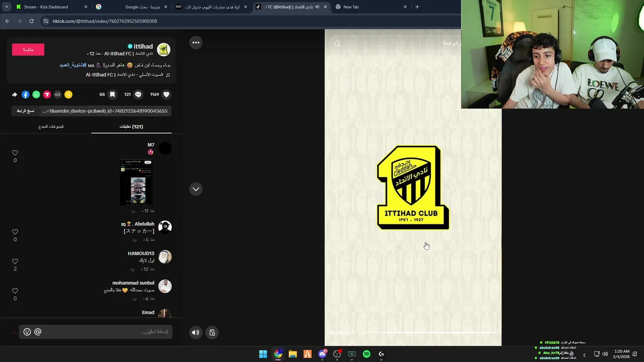
Task: Open the ittihad profile avatar
Action: click(x=164, y=49)
